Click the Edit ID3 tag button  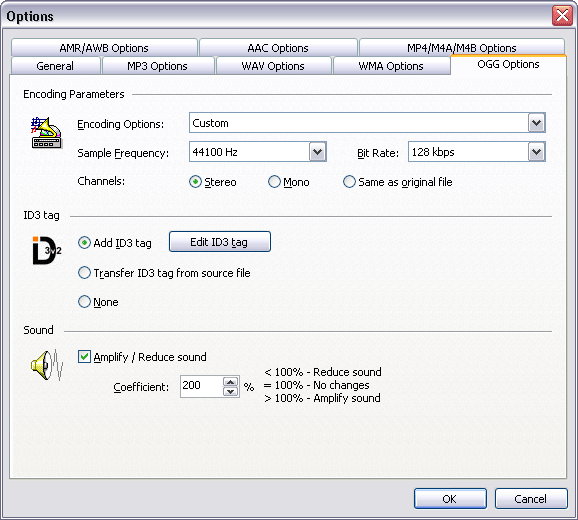220,242
